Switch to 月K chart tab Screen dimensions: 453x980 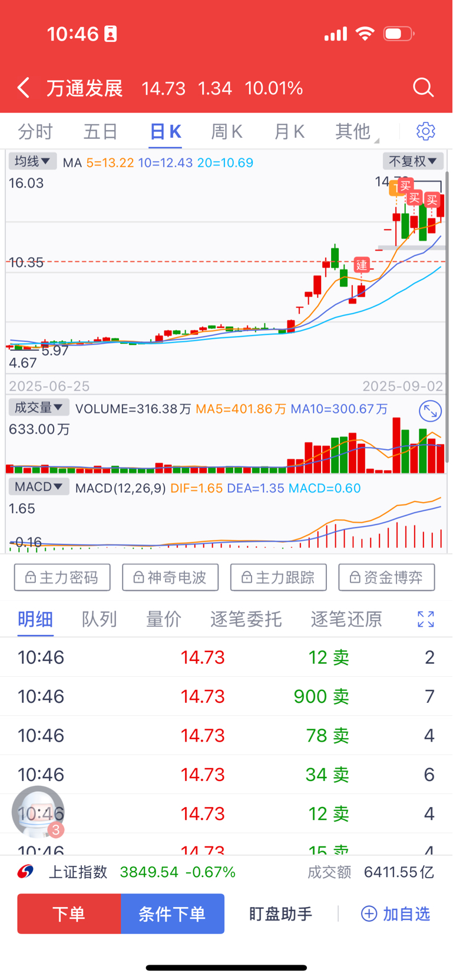click(289, 131)
